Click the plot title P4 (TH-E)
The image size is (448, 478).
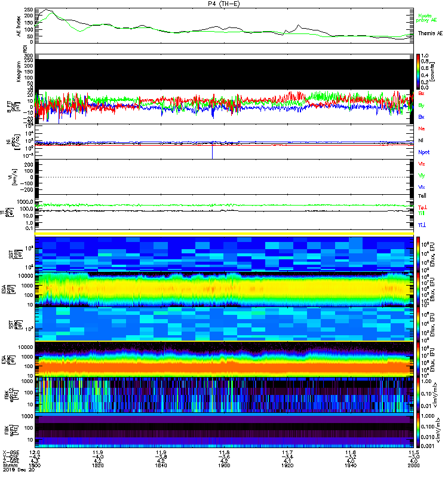(223, 4)
